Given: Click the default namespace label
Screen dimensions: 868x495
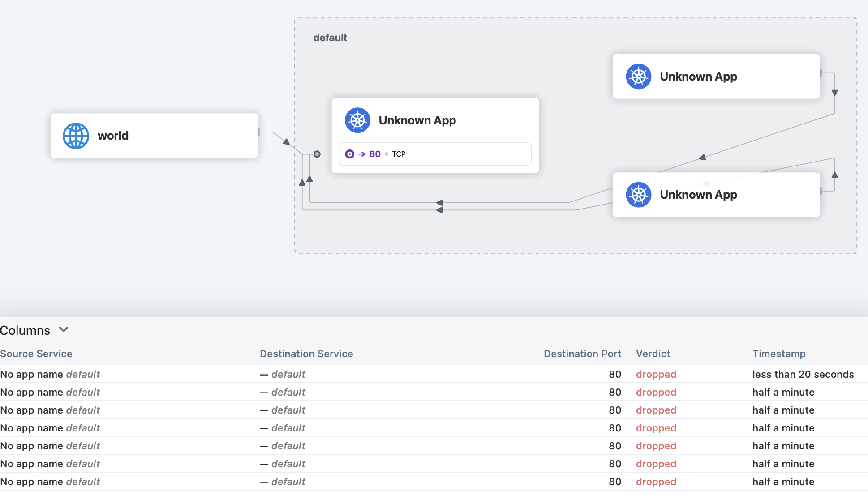Looking at the screenshot, I should [x=330, y=38].
